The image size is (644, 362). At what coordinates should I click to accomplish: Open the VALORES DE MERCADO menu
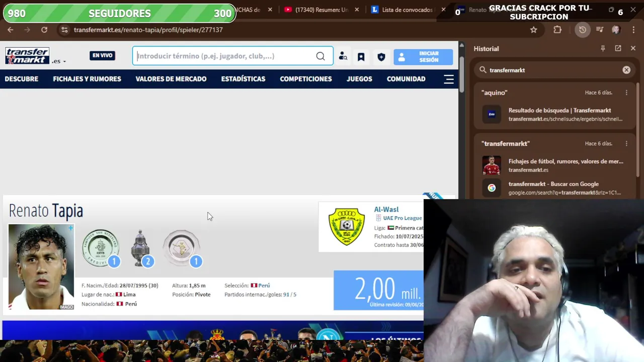[171, 79]
